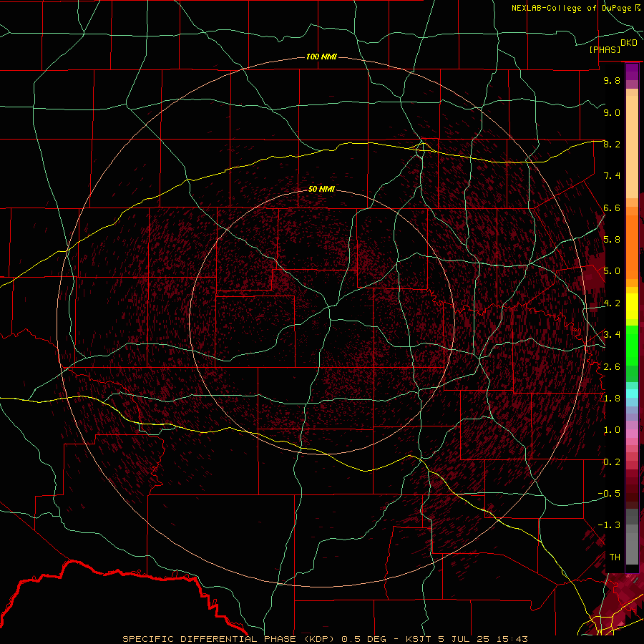Image resolution: width=644 pixels, height=644 pixels.
Task: Click the 6.6 legend value
Action: 612,208
